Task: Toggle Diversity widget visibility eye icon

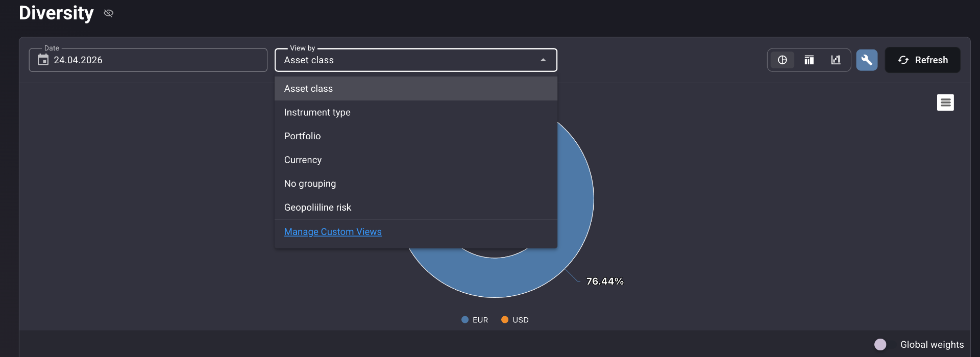Action: coord(108,13)
